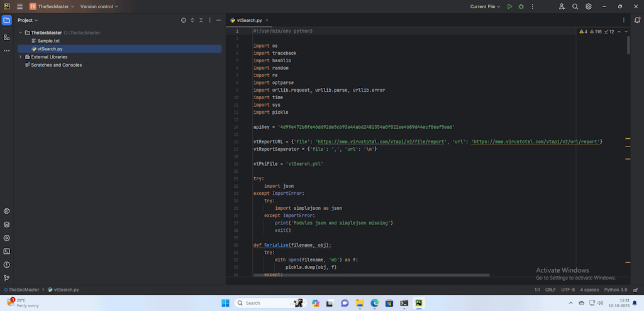Click the 12 typos indicator
This screenshot has height=311, width=644.
(609, 31)
